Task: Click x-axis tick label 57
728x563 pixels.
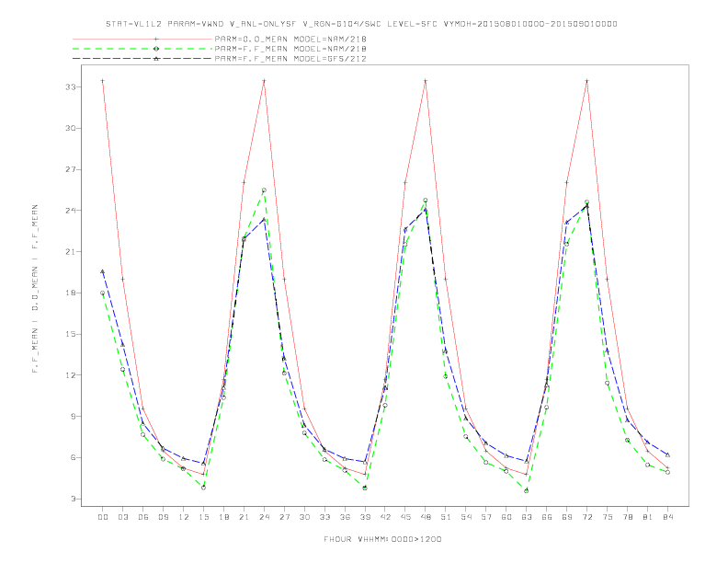Action: [486, 517]
